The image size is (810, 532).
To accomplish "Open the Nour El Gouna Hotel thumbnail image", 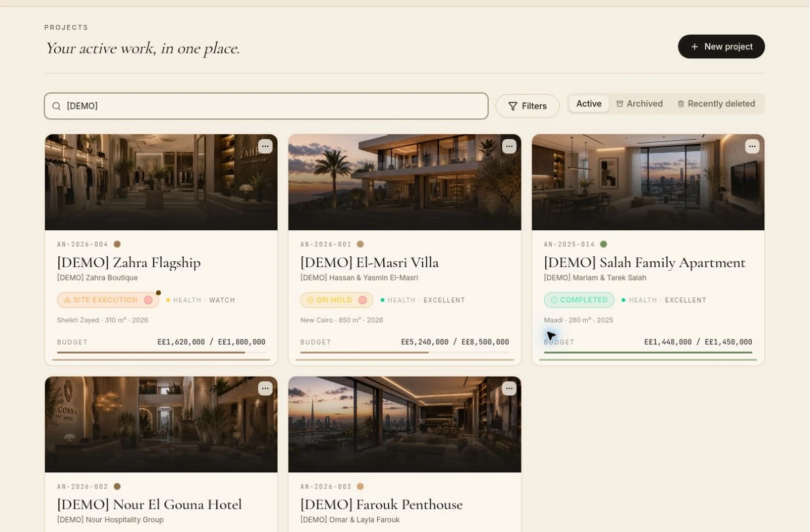I will tap(161, 424).
